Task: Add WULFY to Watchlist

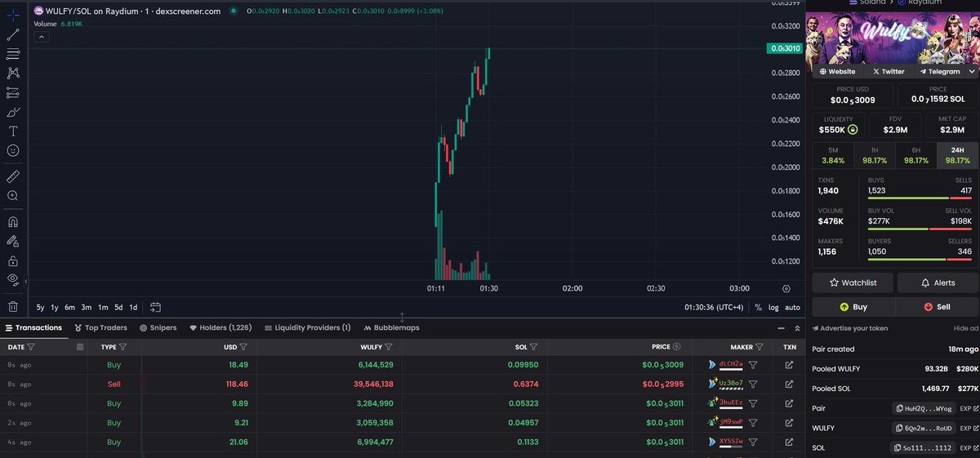Action: 853,282
